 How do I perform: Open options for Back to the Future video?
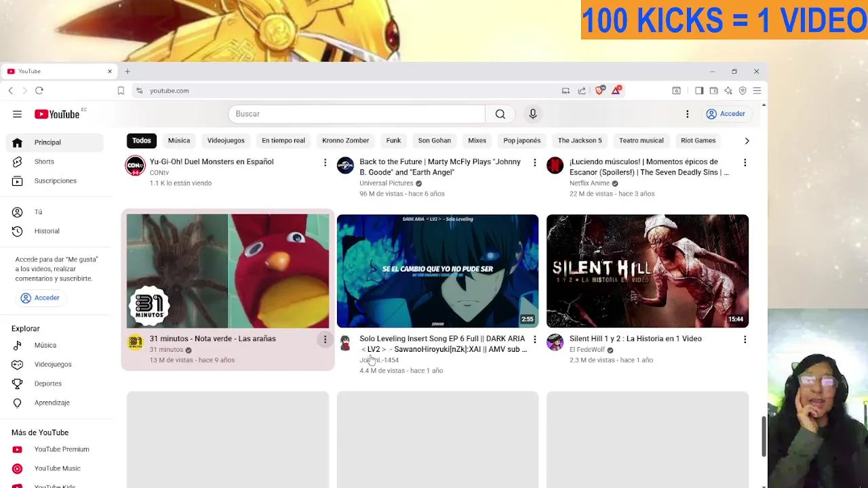pos(534,163)
